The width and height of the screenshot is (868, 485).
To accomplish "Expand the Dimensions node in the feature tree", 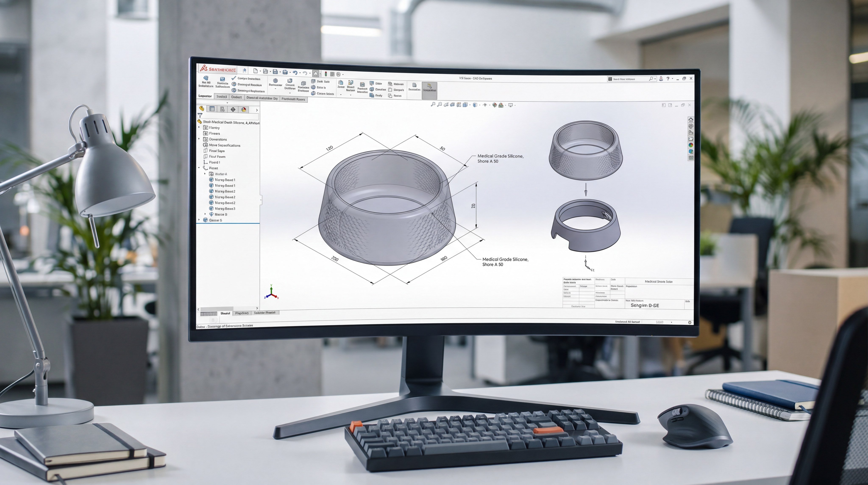I will 199,139.
